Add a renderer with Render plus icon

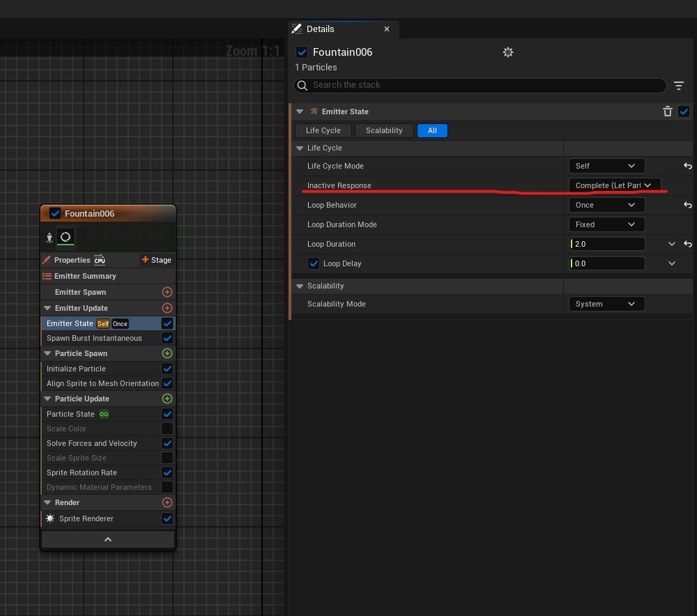167,502
